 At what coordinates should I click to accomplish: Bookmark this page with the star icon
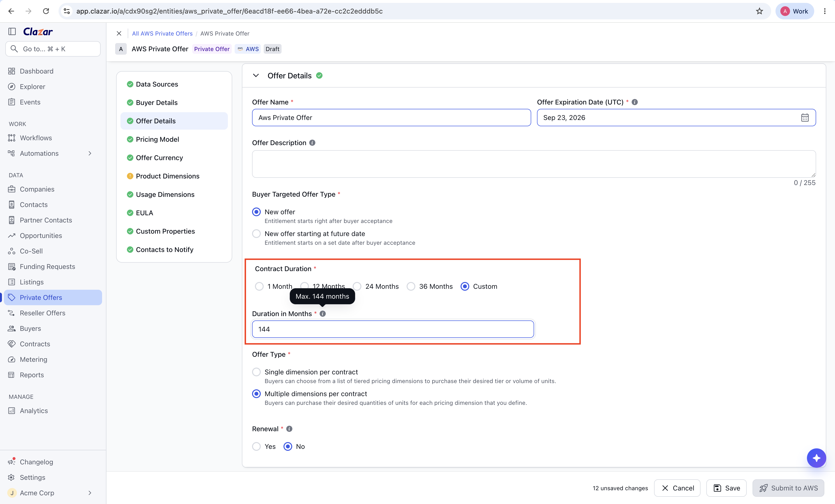coord(760,11)
